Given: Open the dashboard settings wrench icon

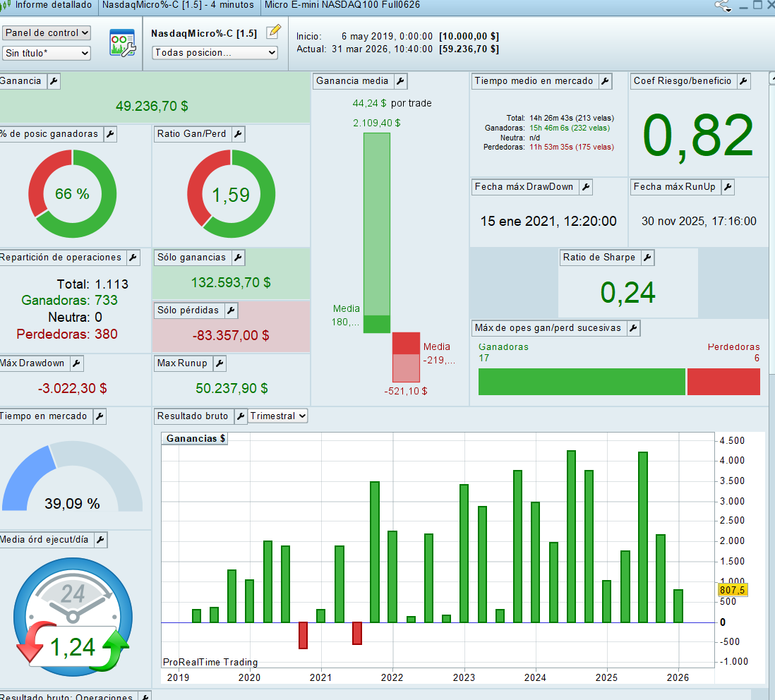Looking at the screenshot, I should [x=121, y=43].
